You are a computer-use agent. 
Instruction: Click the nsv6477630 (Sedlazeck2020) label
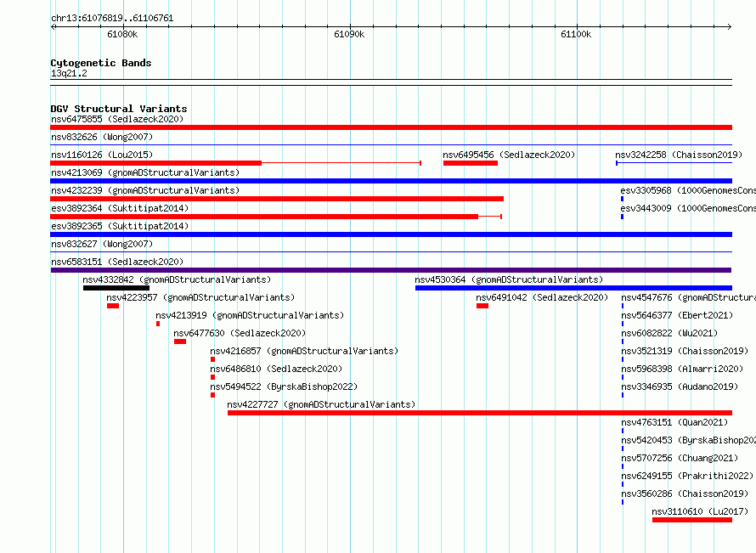[x=240, y=333]
